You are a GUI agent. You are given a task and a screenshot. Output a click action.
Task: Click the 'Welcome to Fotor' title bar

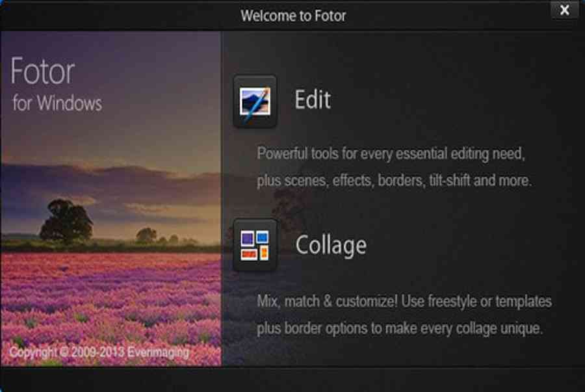pos(293,15)
